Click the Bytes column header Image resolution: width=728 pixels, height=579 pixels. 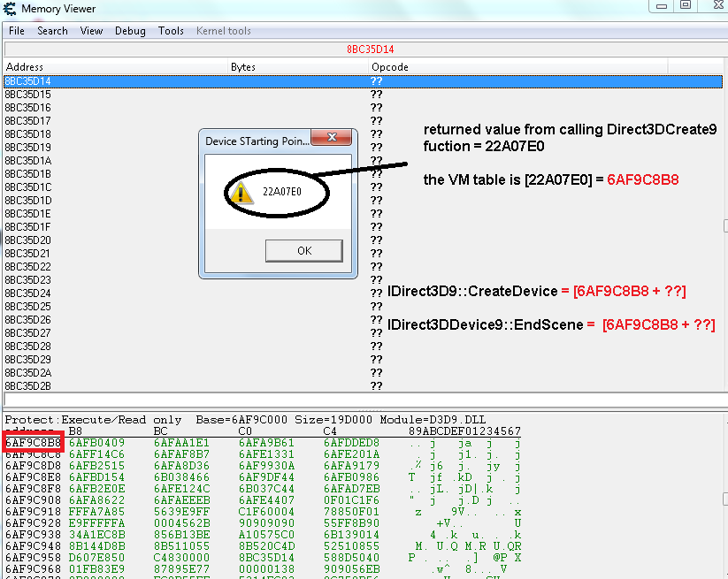pos(243,67)
